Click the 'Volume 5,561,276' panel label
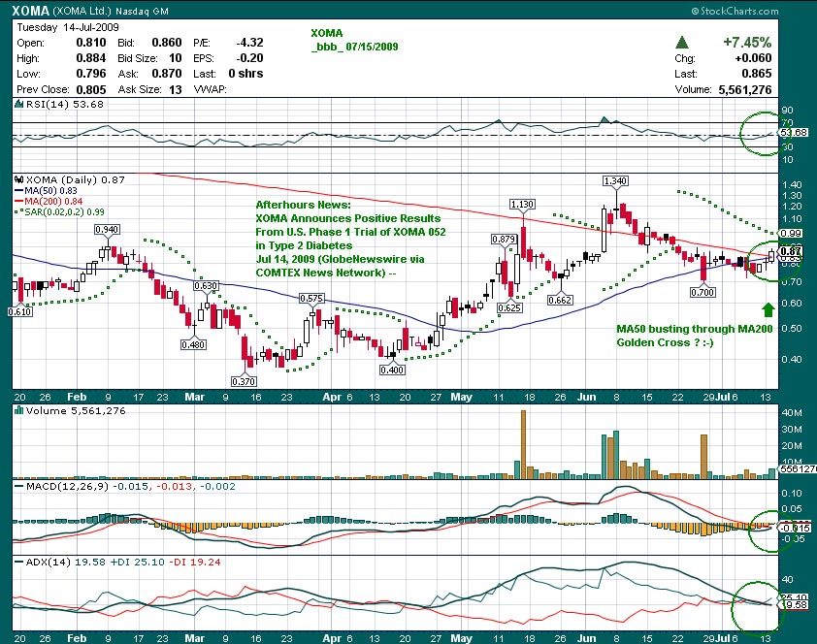817x644 pixels. pyautogui.click(x=76, y=410)
